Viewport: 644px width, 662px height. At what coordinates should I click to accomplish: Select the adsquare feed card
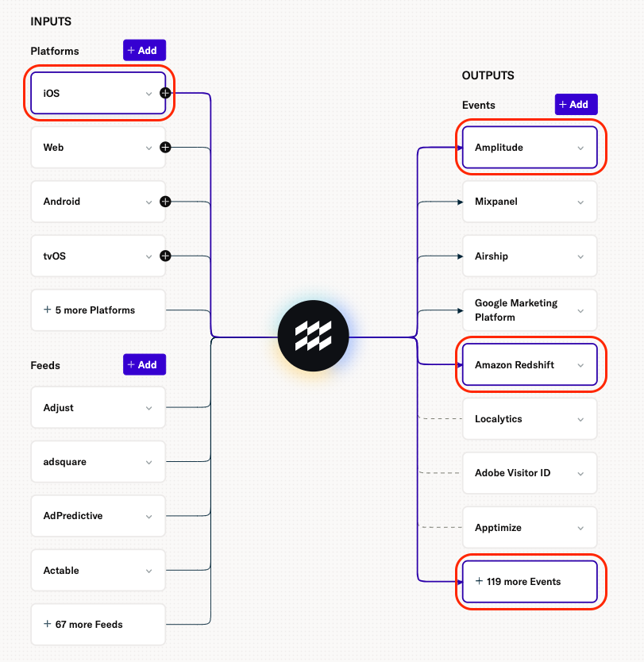tap(98, 461)
